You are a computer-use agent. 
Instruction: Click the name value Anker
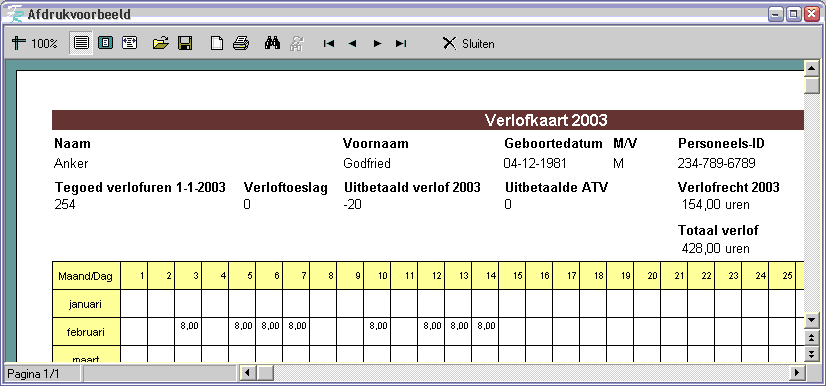(71, 163)
